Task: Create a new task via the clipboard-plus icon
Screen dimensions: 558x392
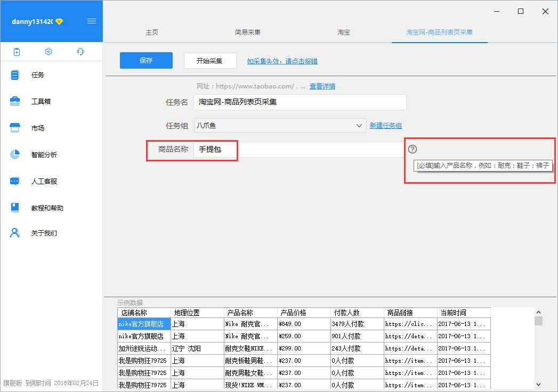Action: [17, 52]
